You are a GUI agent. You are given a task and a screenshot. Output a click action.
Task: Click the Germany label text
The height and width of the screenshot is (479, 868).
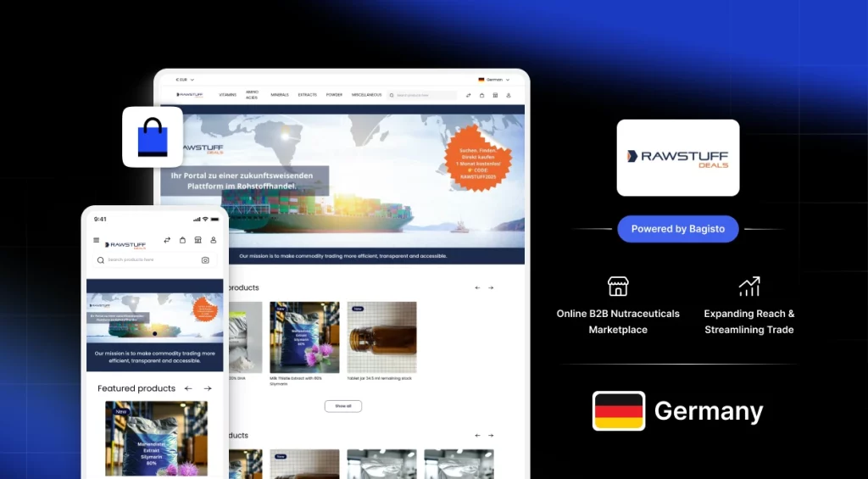point(709,411)
